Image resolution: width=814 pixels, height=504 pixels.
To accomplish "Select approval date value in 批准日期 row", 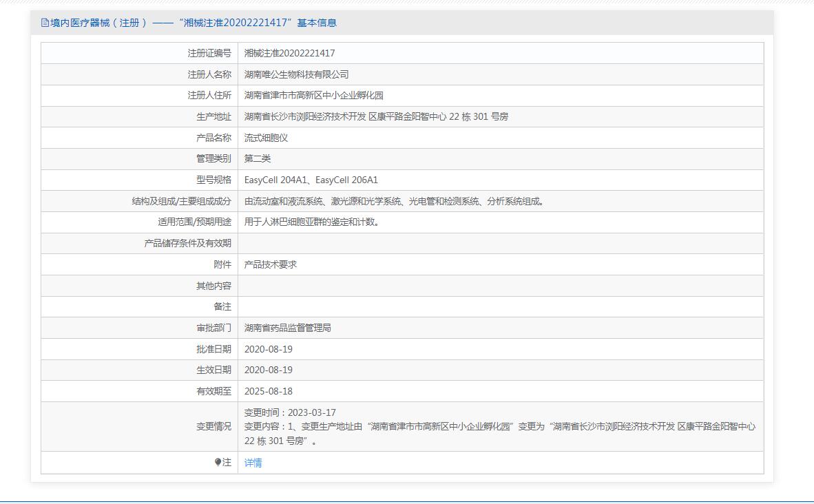I will [269, 349].
